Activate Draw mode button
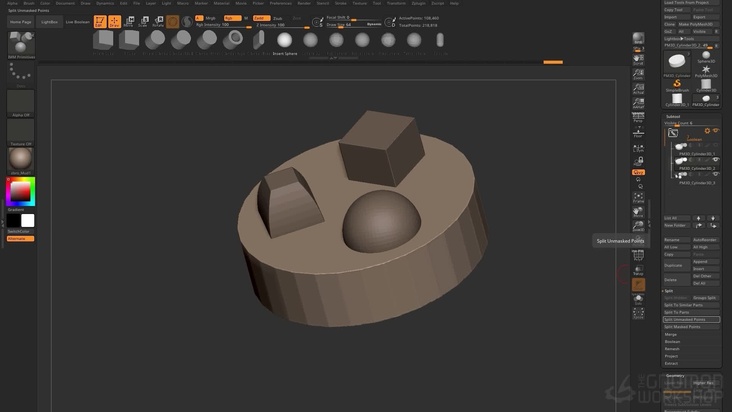This screenshot has width=732, height=412. point(114,21)
